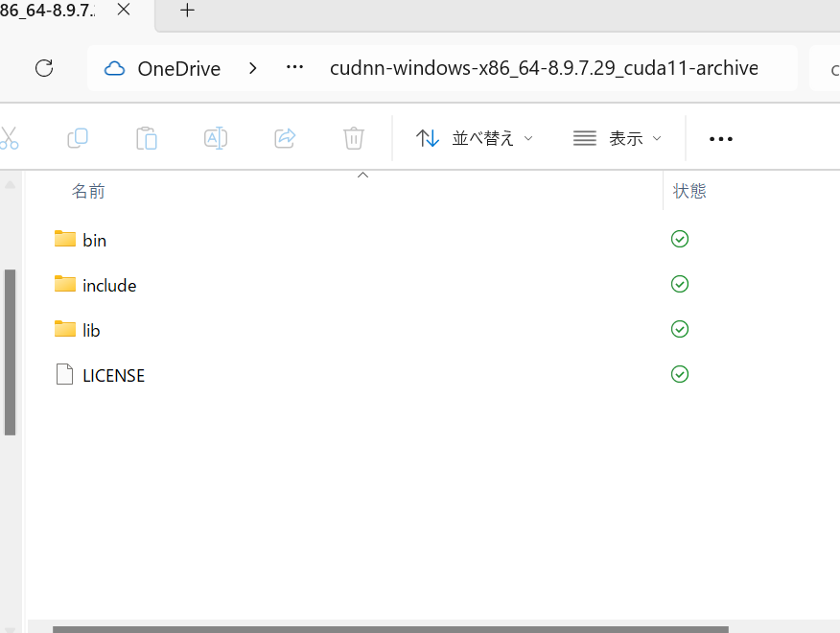Open the 並べ替え sort dropdown
Image resolution: width=840 pixels, height=633 pixels.
click(x=474, y=138)
